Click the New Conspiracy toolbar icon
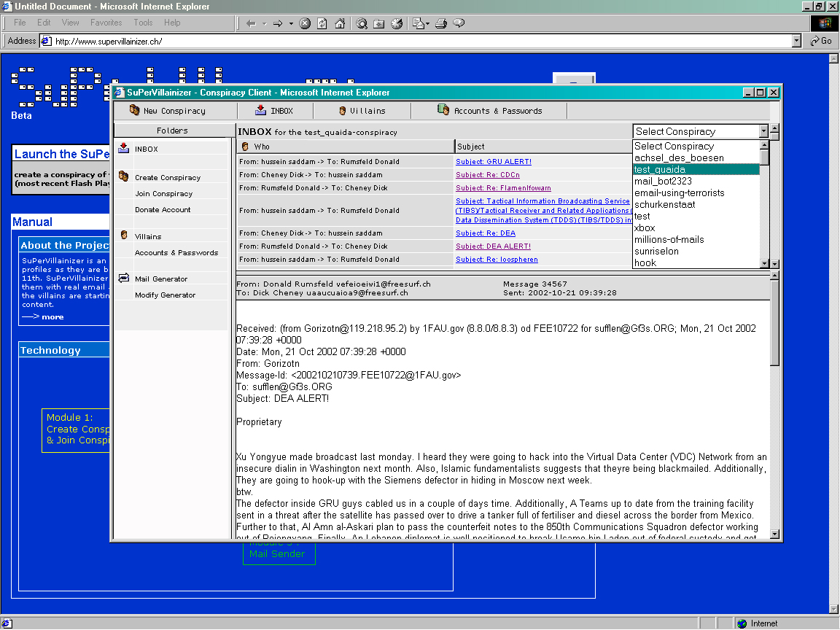 (134, 110)
